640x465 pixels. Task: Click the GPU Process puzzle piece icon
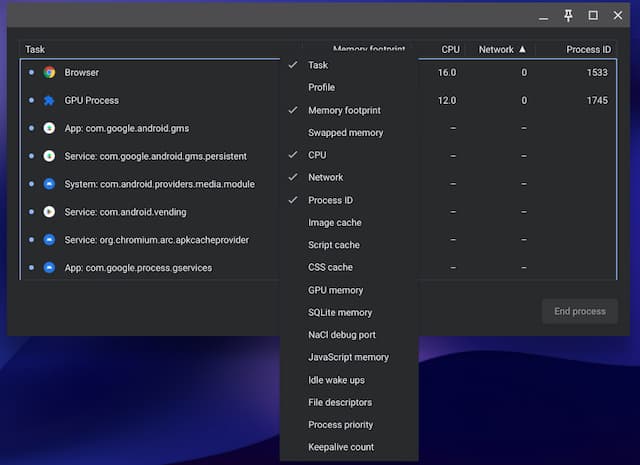tap(49, 101)
